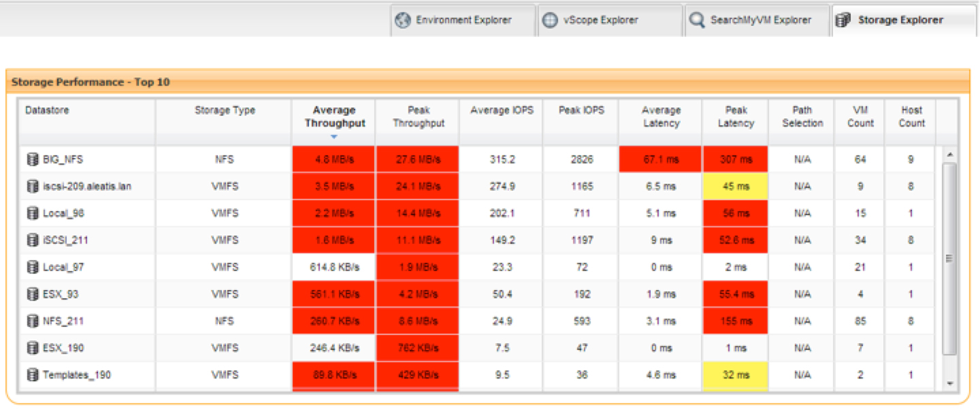Select ESX_93 datastore name

tap(61, 294)
